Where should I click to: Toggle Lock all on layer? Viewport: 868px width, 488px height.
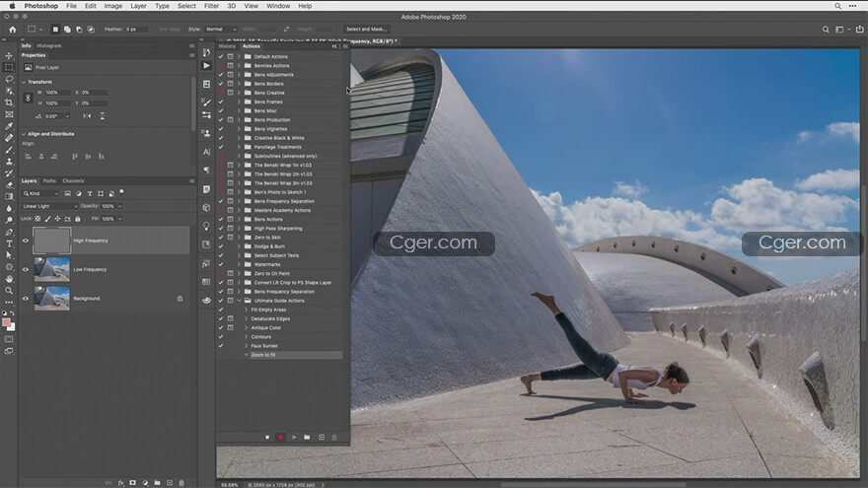[x=78, y=219]
